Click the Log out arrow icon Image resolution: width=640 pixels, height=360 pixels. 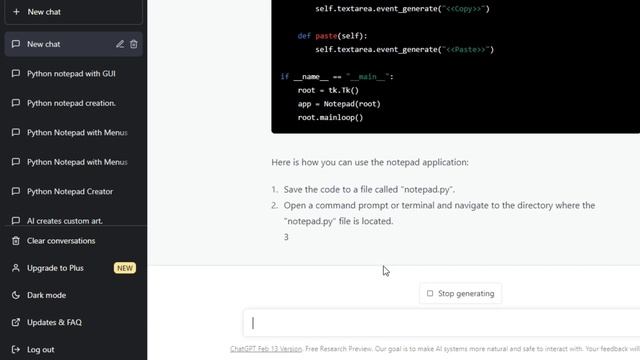[x=16, y=349]
